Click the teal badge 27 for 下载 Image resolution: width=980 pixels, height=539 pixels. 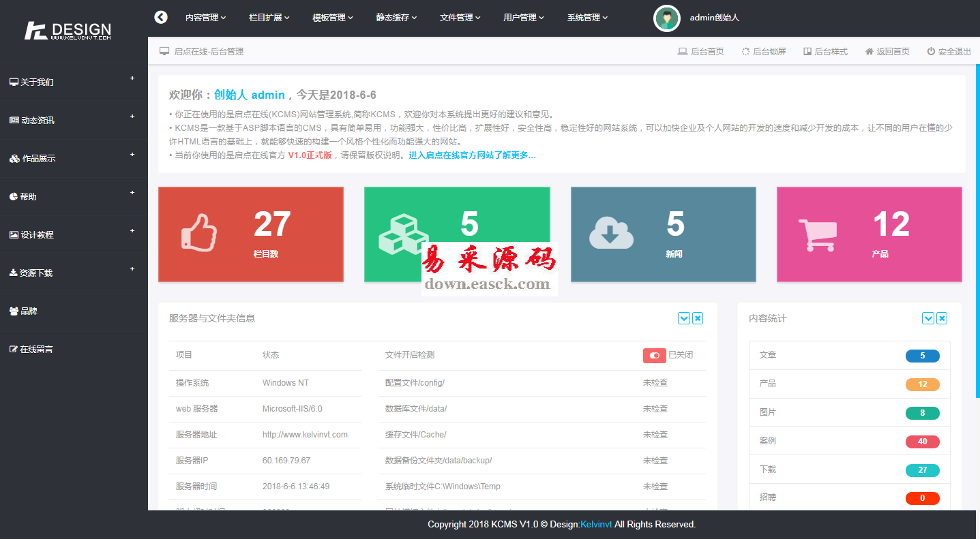(923, 470)
